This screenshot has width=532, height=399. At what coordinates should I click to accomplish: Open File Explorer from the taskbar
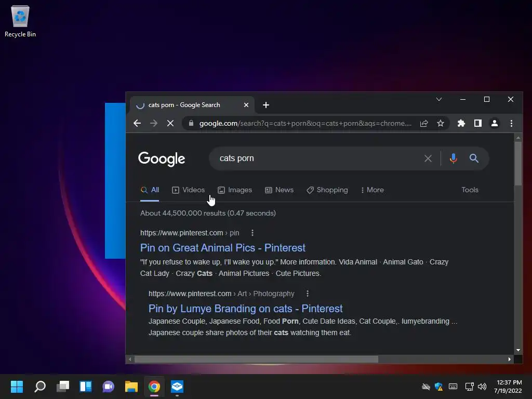point(131,387)
